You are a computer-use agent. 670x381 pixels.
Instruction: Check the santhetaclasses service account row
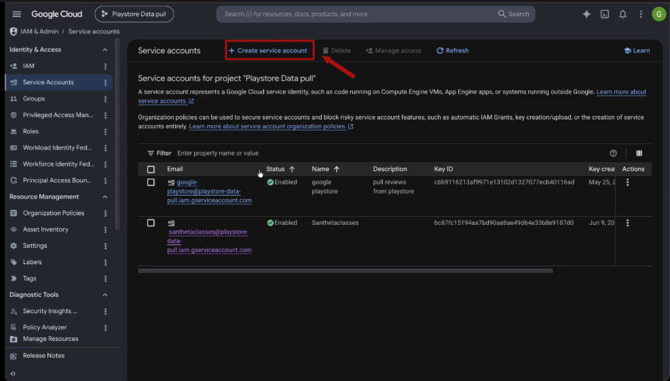[x=151, y=223]
